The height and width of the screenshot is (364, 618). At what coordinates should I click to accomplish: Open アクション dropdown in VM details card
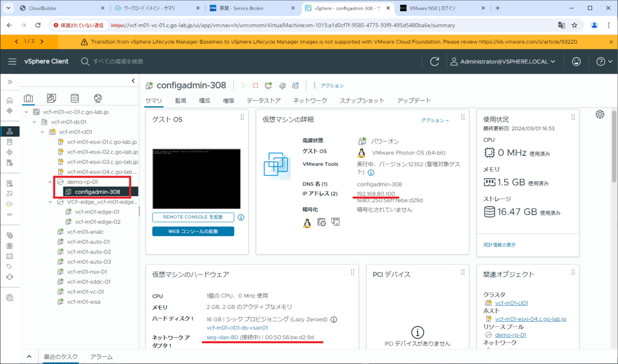pyautogui.click(x=435, y=120)
